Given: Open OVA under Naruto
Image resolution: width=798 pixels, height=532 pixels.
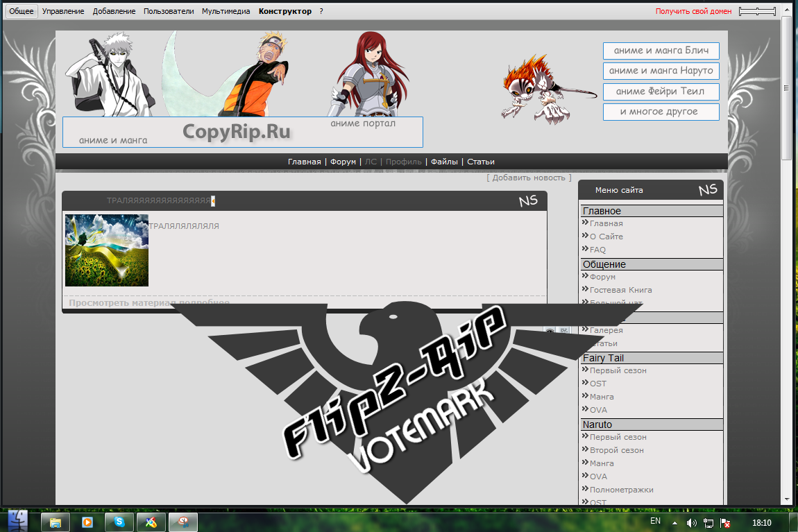Looking at the screenshot, I should pos(598,477).
